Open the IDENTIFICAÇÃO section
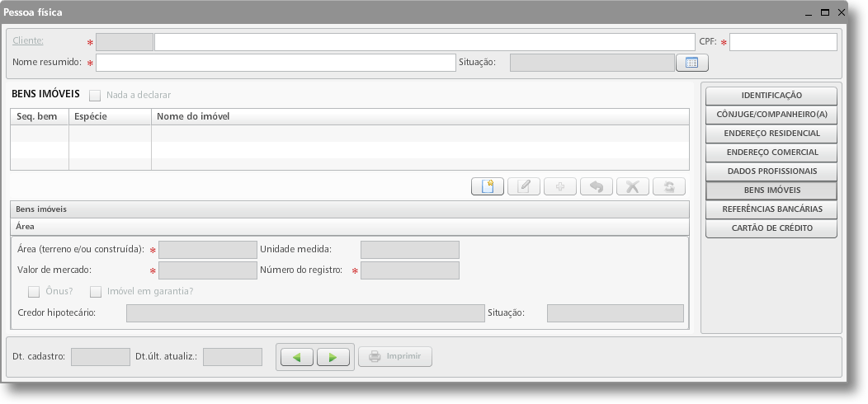This screenshot has width=868, height=404. coord(771,96)
